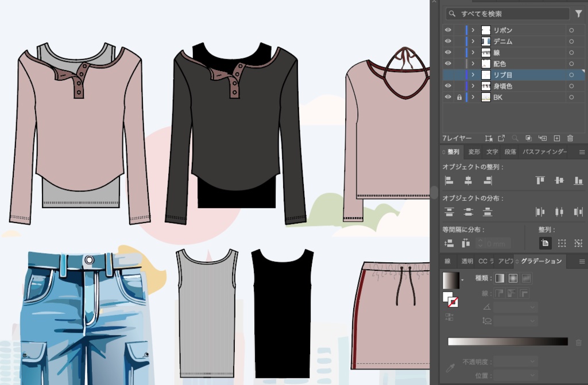Create a new layer
The height and width of the screenshot is (385, 588).
[557, 138]
